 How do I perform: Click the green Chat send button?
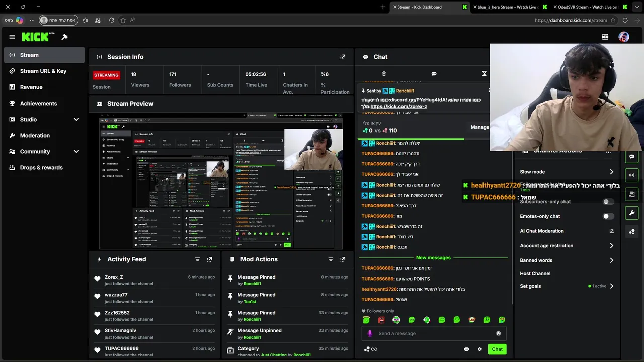[497, 349]
